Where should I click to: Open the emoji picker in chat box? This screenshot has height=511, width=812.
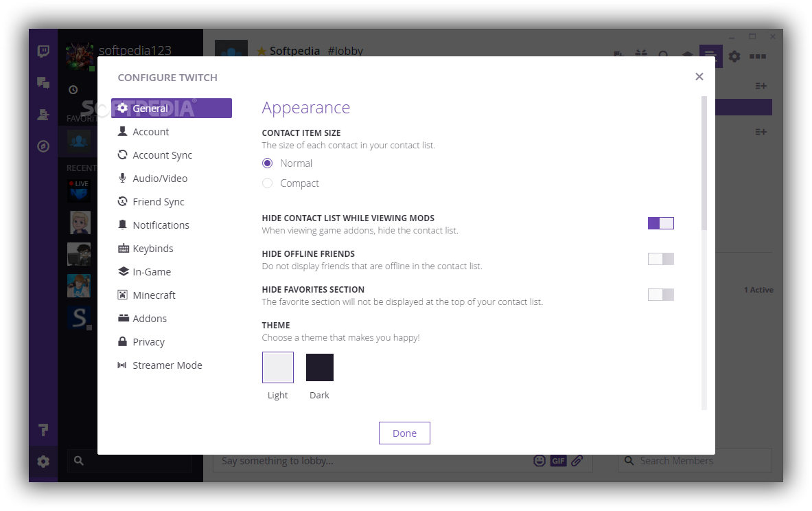540,461
